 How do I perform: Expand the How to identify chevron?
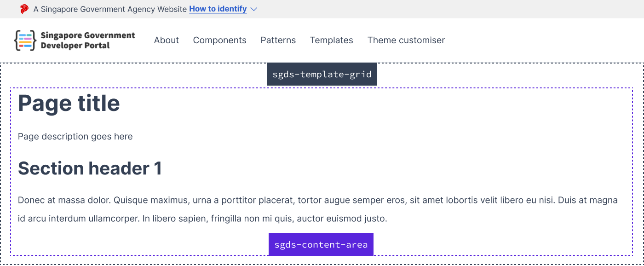253,9
